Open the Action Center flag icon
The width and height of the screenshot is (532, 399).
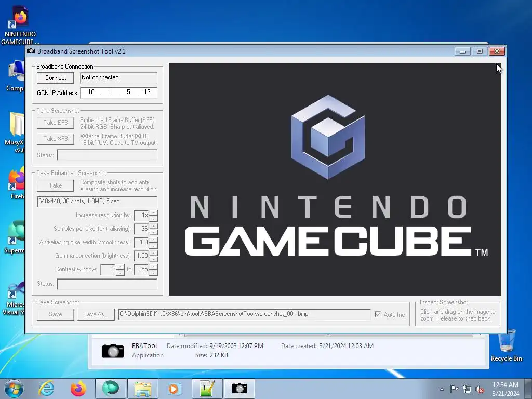[454, 389]
